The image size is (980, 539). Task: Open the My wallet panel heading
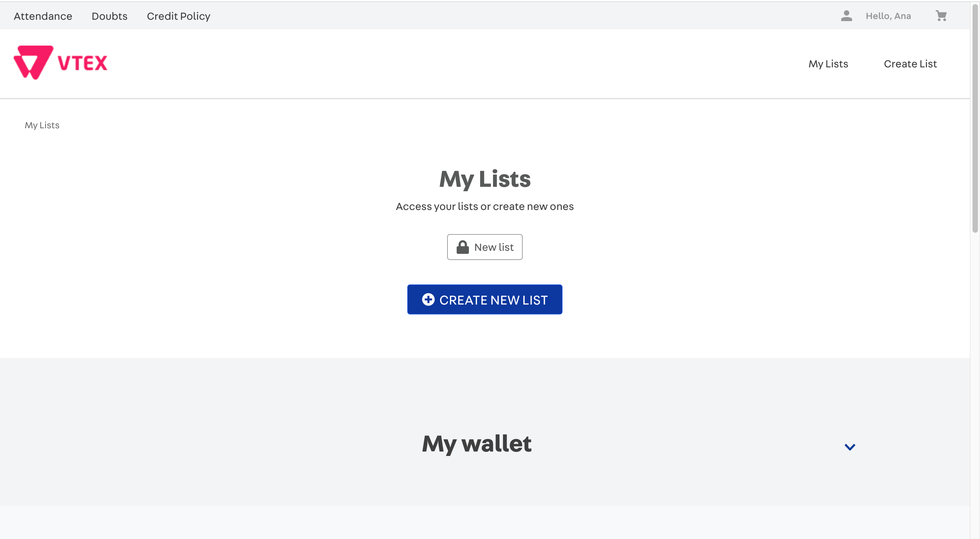pyautogui.click(x=477, y=443)
